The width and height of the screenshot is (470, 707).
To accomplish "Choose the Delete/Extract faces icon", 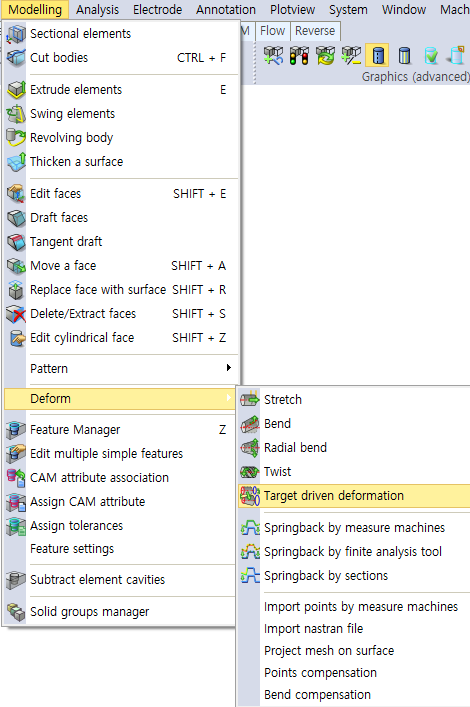I will [16, 314].
